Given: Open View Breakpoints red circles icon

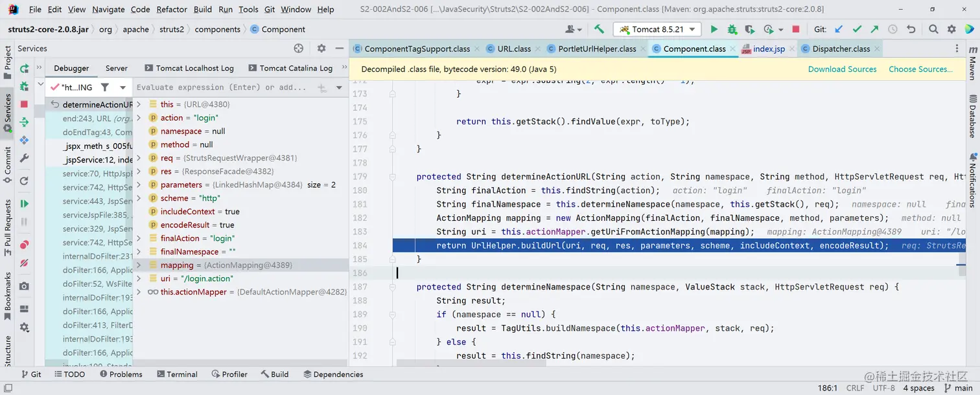Looking at the screenshot, I should (x=25, y=245).
